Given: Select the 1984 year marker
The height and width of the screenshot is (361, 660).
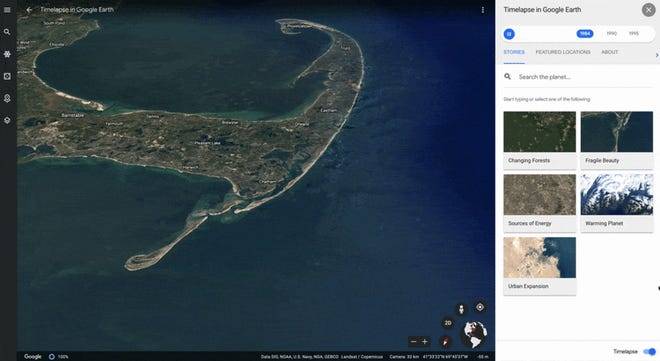Looking at the screenshot, I should [585, 34].
